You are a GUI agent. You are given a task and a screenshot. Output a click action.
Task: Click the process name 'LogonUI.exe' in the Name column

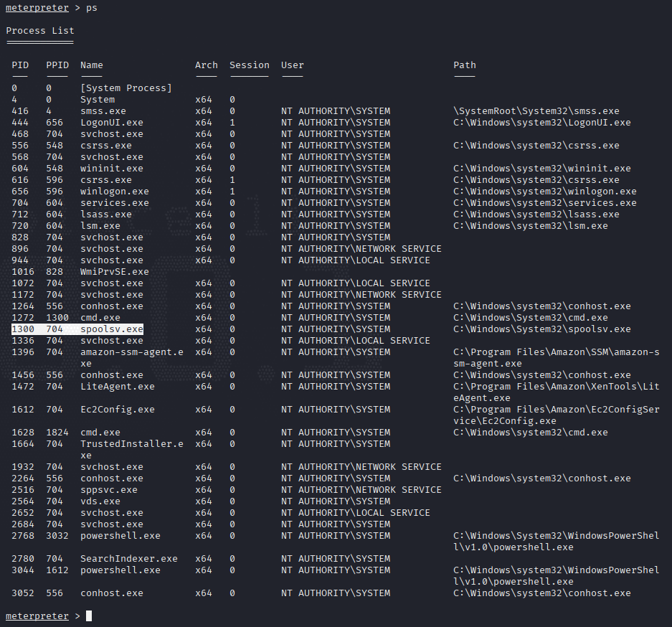tap(112, 123)
